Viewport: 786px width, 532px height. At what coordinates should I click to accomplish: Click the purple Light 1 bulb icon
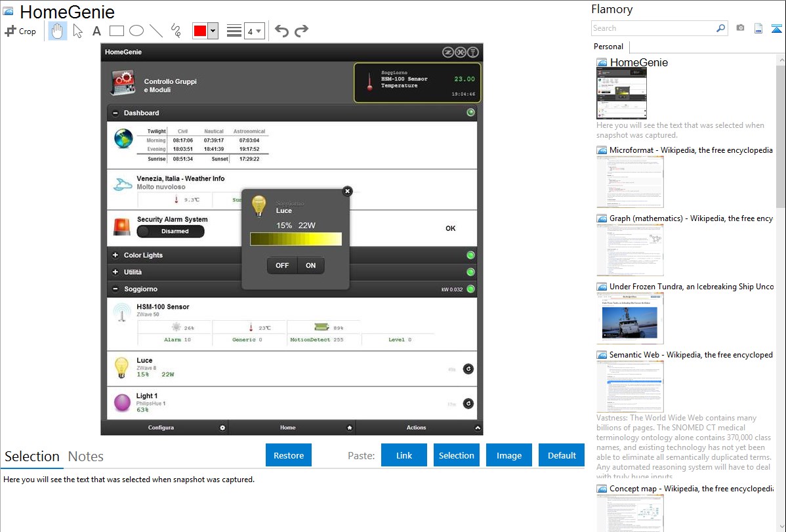122,402
